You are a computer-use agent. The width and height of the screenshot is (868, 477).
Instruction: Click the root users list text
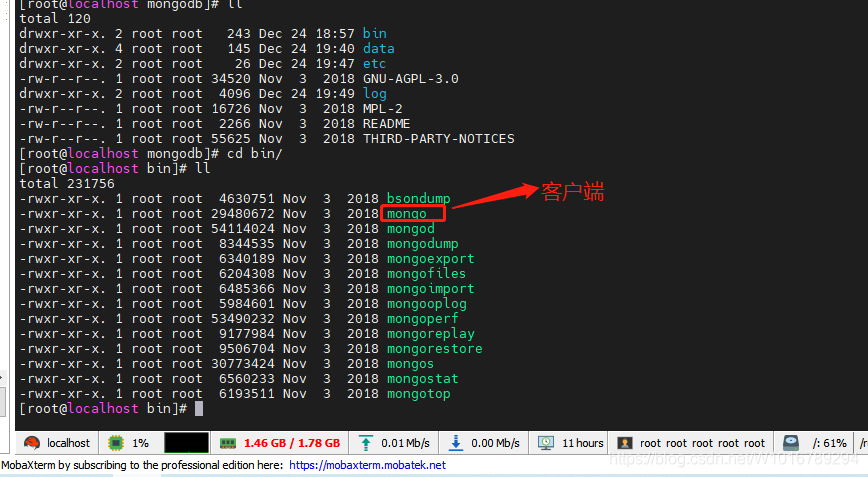(702, 443)
